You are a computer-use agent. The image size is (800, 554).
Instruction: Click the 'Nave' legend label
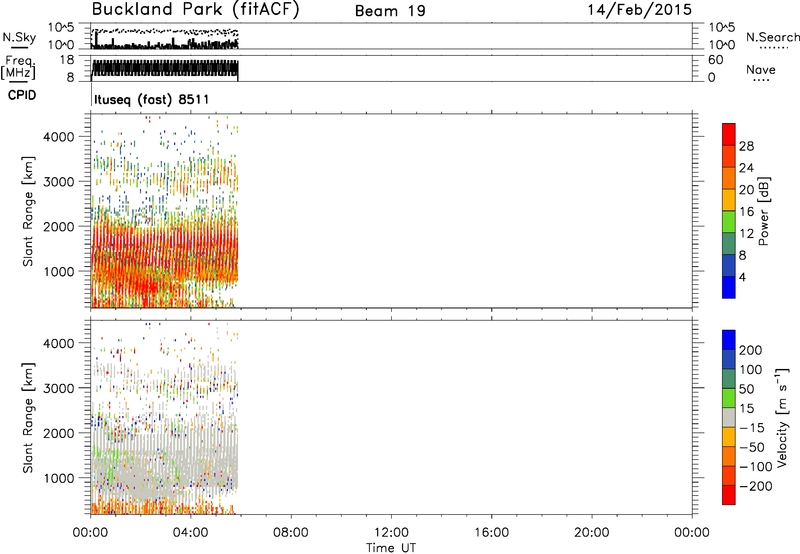(761, 69)
